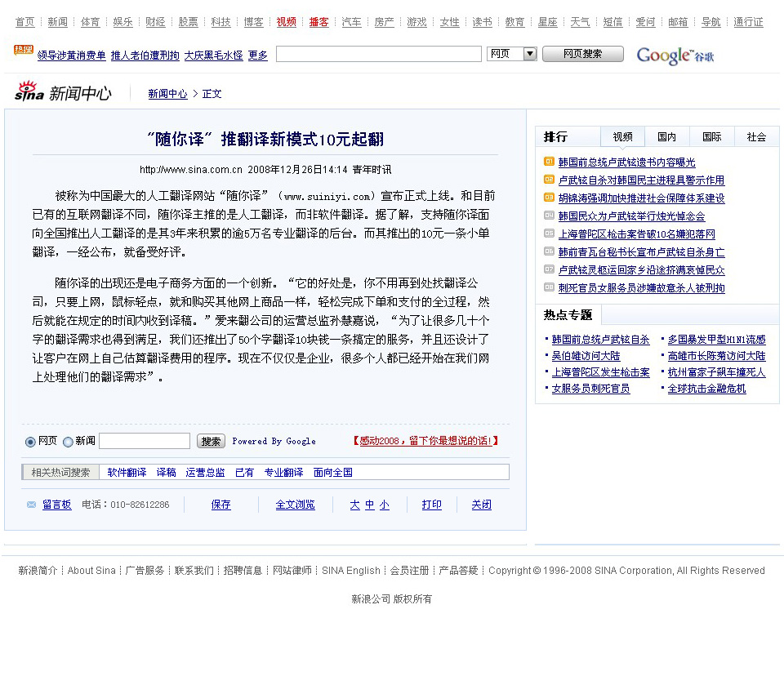Focus the search box below the article

[145, 441]
